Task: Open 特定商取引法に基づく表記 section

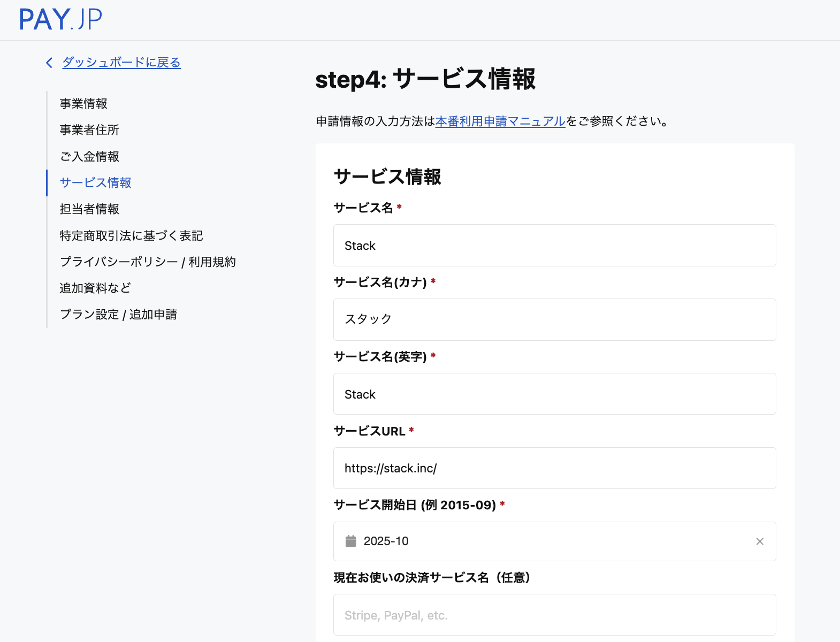Action: [131, 236]
